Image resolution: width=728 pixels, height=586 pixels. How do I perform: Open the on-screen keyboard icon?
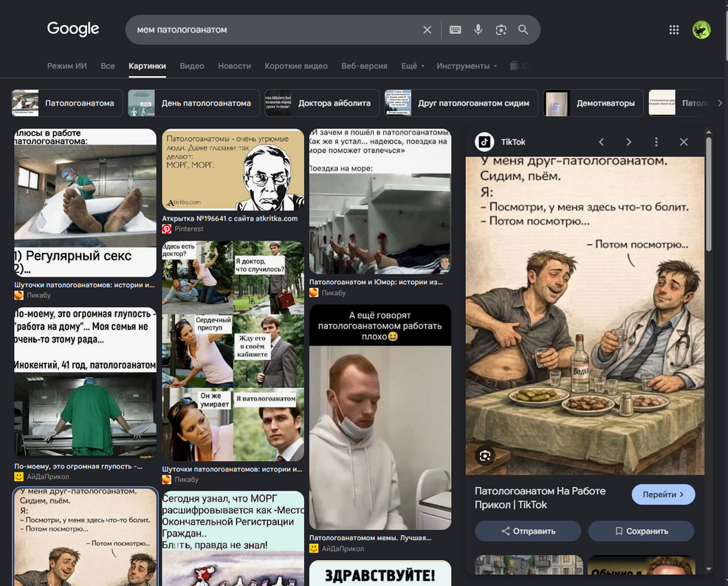pyautogui.click(x=455, y=30)
